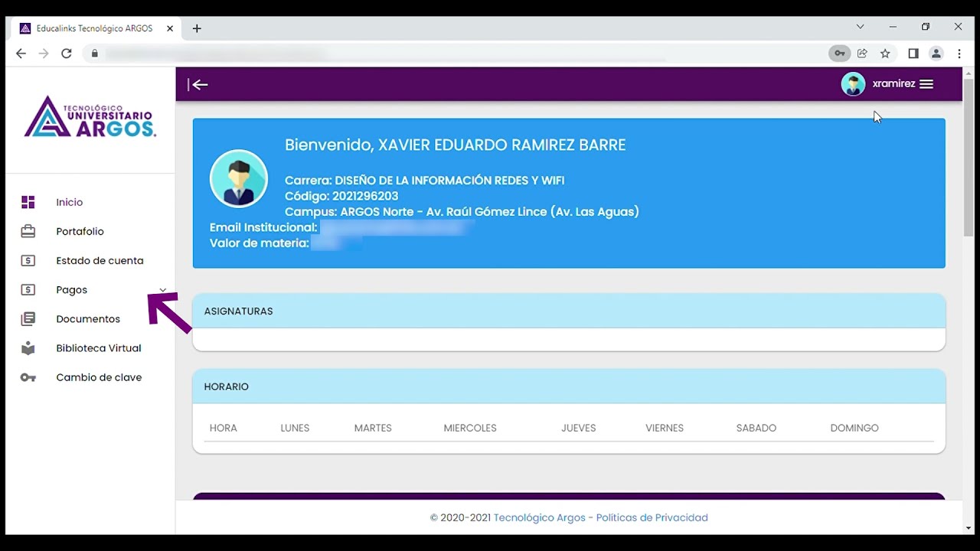Viewport: 980px width, 551px height.
Task: Open the hamburger menu next to xramirez
Action: coord(926,84)
